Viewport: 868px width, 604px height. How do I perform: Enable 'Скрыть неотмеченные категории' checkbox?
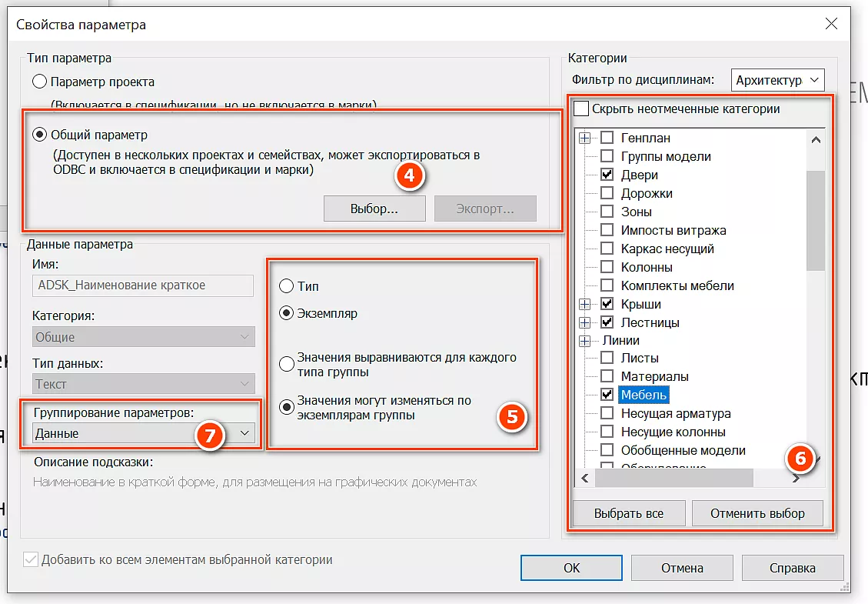coord(581,108)
